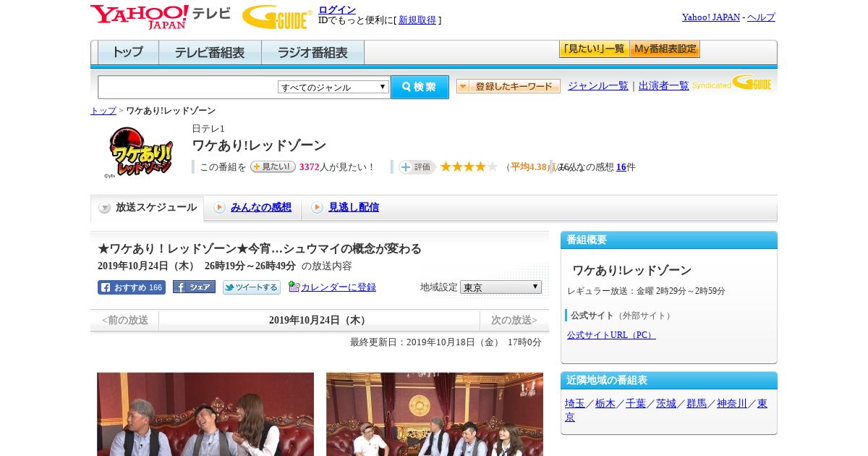Viewport: 868px width, 456px height.
Task: Click the 最終更新日 date text
Action: pos(446,342)
